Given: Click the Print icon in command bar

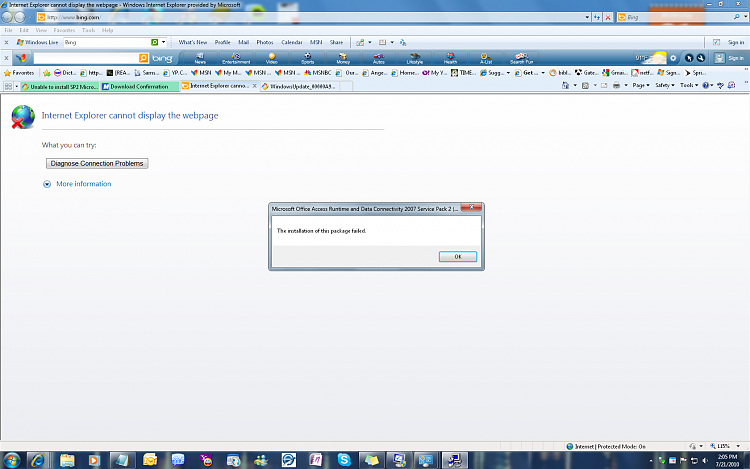Looking at the screenshot, I should 616,85.
